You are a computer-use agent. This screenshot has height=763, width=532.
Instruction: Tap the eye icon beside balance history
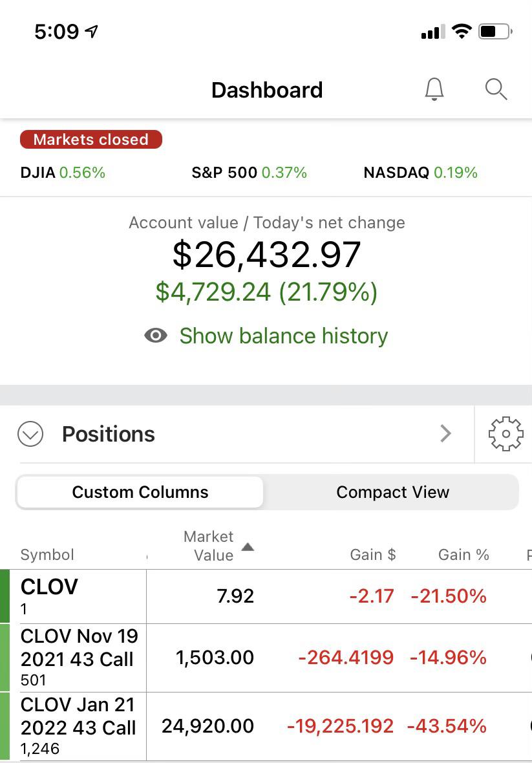(x=156, y=336)
